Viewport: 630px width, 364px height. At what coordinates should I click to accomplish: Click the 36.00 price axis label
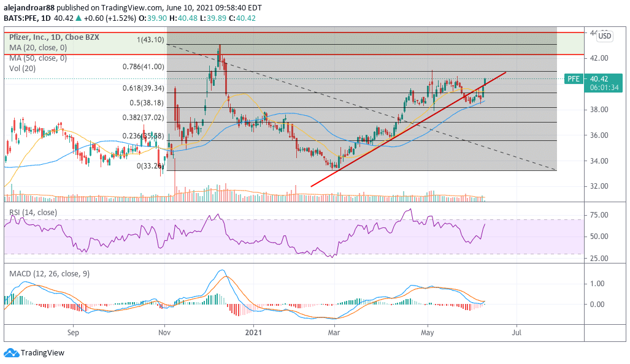(599, 135)
